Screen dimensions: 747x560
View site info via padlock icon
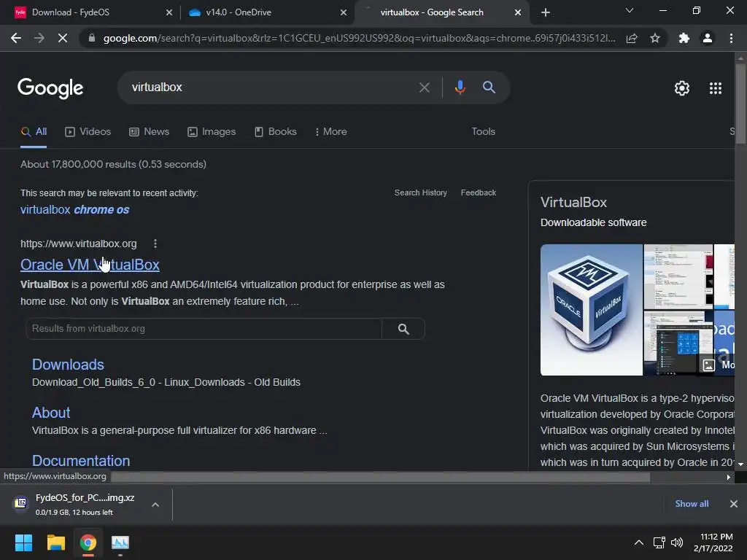(x=92, y=38)
